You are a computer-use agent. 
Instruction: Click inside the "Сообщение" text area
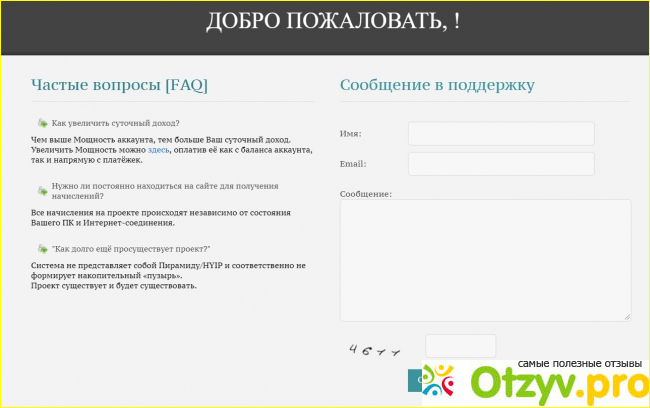click(x=485, y=260)
